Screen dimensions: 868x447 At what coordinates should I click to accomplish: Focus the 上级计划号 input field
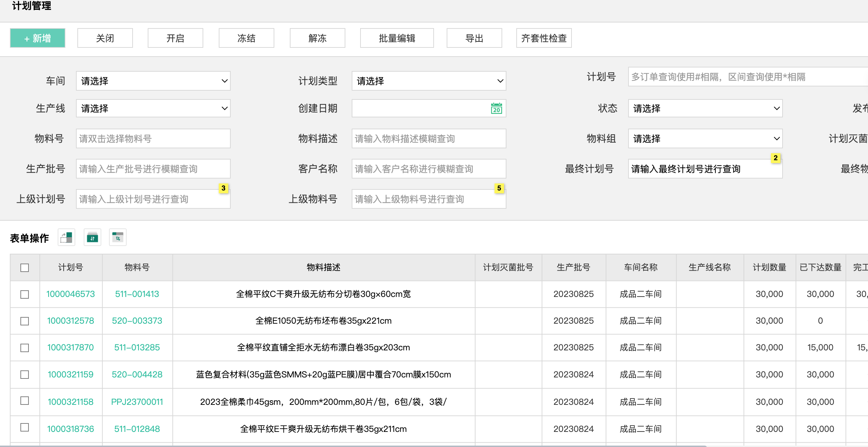point(153,199)
